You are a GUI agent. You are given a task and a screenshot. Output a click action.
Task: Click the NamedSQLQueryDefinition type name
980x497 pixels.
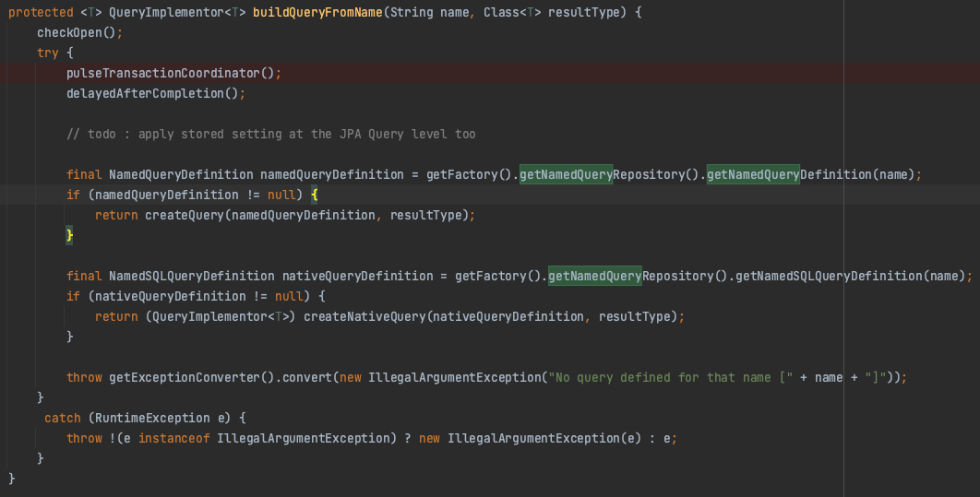point(191,276)
